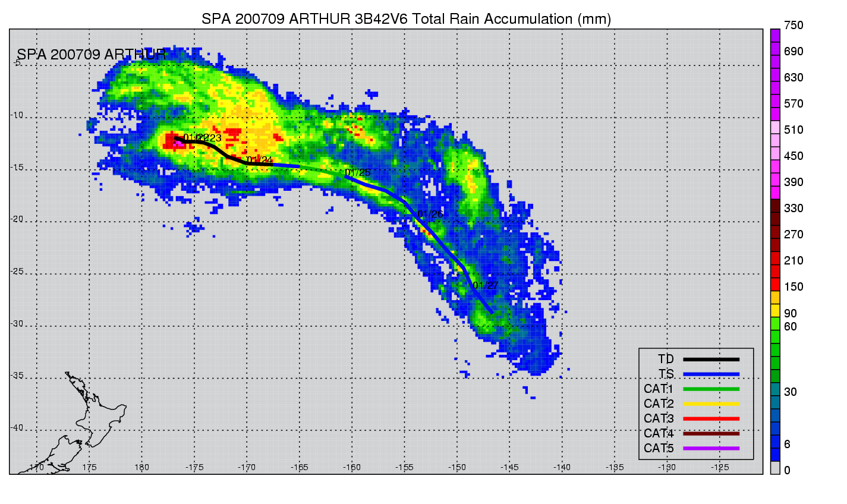847x504 pixels.
Task: Select the CAT1 green legend line
Action: pos(711,389)
